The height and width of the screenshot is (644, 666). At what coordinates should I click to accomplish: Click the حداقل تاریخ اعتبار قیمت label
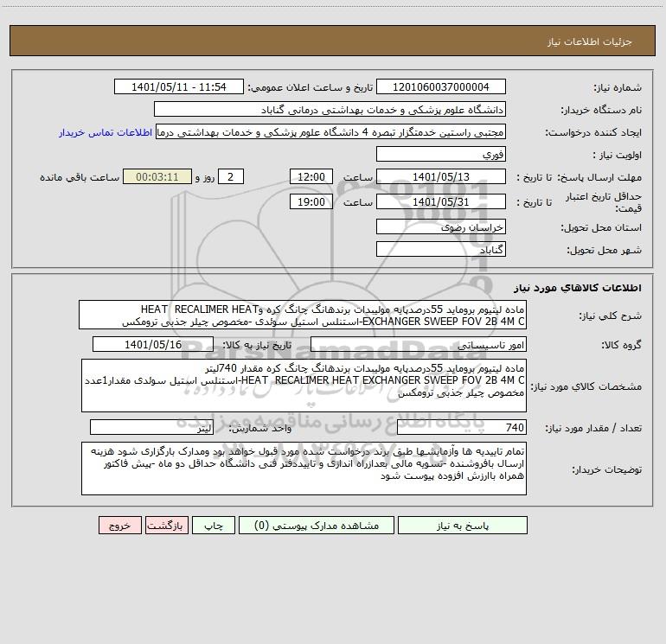(x=604, y=202)
